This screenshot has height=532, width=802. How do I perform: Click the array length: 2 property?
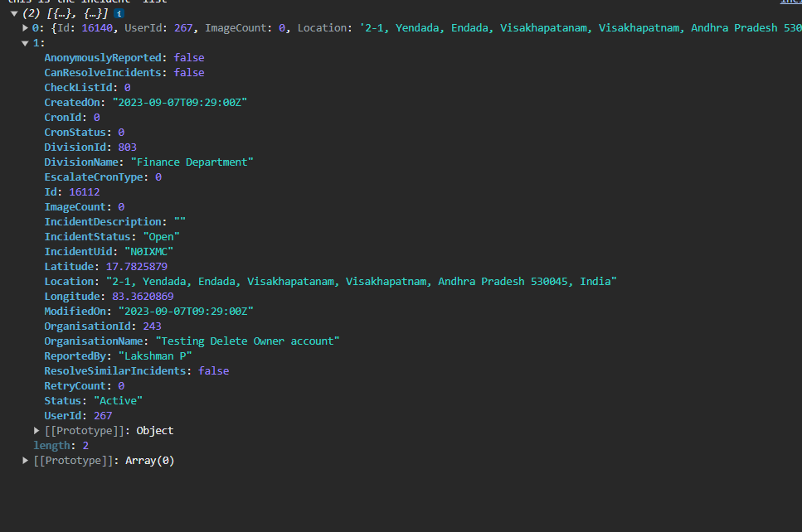click(x=61, y=446)
